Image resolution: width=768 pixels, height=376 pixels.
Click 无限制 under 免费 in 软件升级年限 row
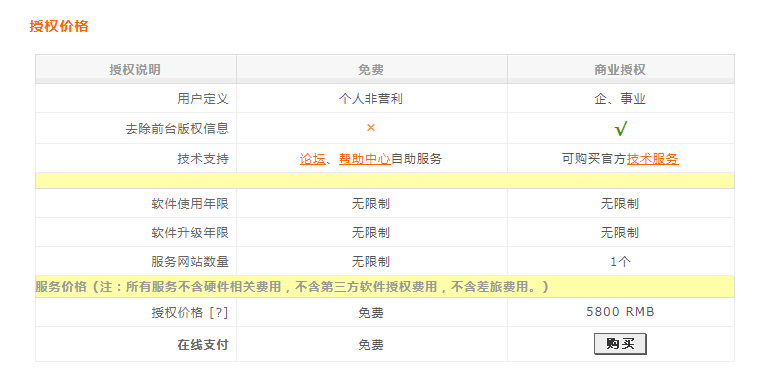(371, 233)
